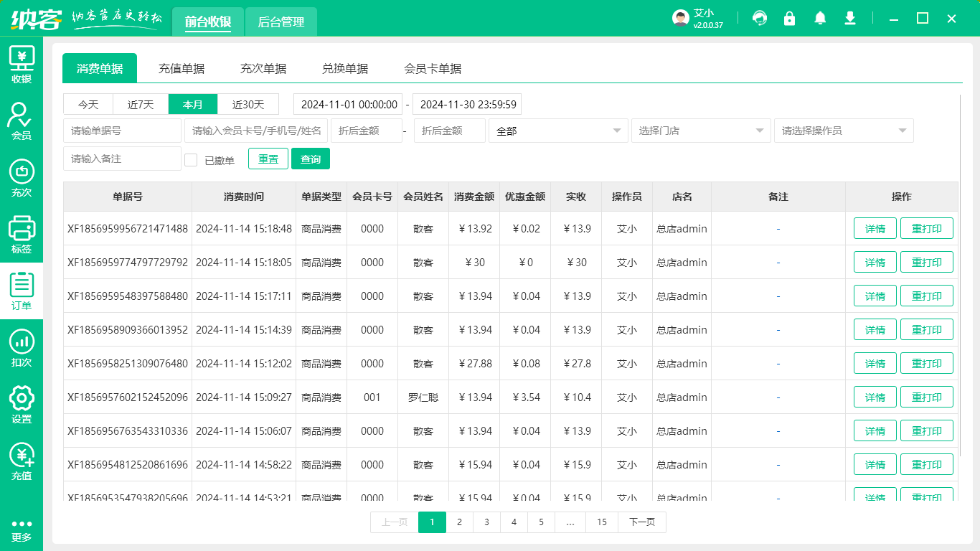Screen dimensions: 980x551
Task: Focus the member card/phone/name input
Action: coord(256,131)
